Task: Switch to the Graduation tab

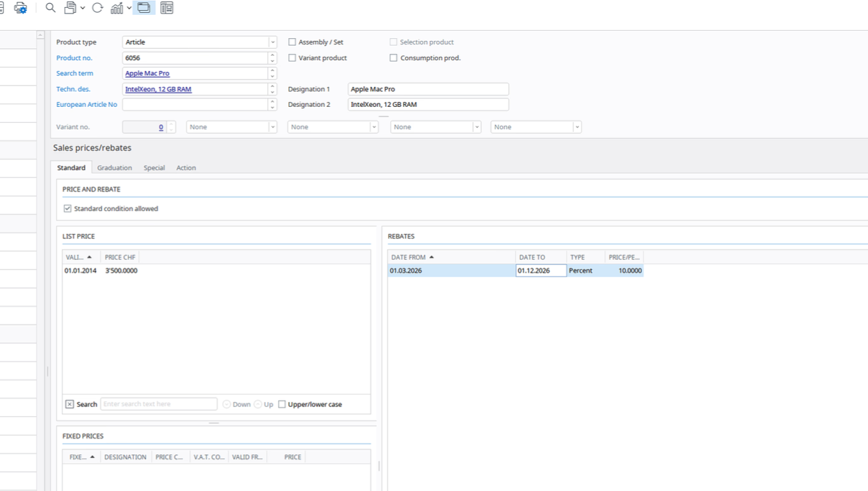Action: click(x=114, y=168)
